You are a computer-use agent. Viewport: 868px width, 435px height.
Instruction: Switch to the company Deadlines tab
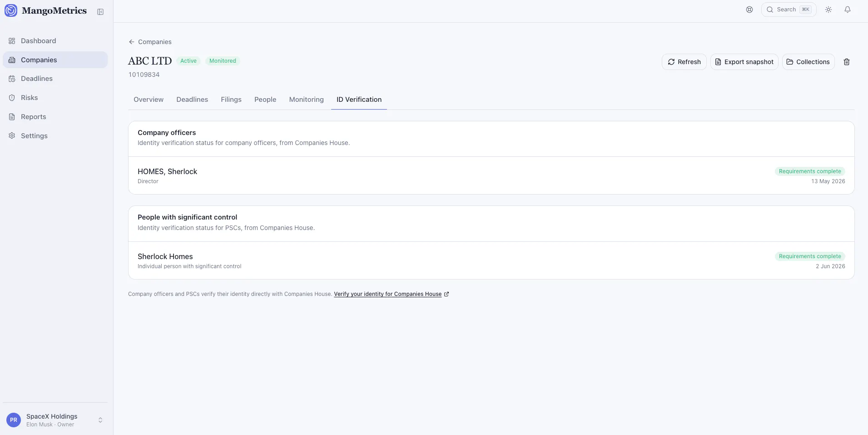192,100
